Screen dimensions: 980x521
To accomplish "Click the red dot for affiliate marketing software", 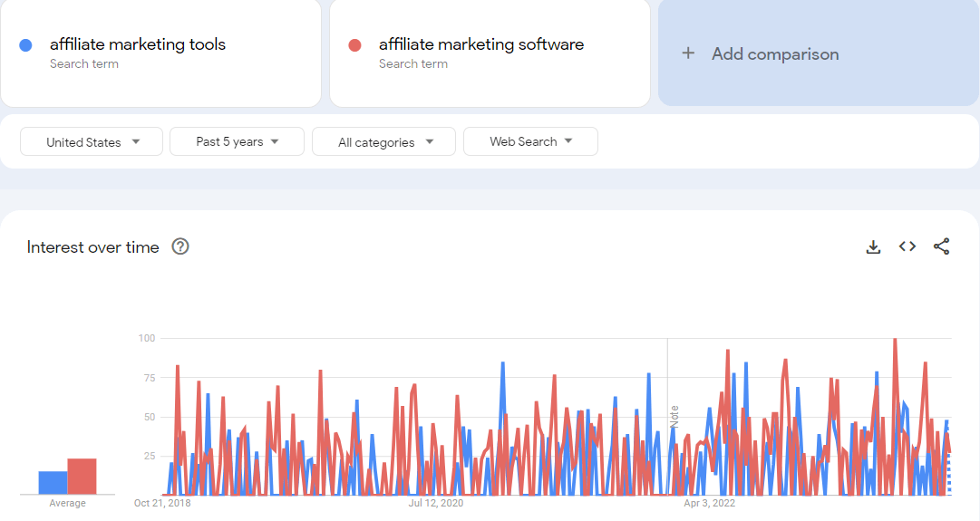I will click(x=355, y=45).
